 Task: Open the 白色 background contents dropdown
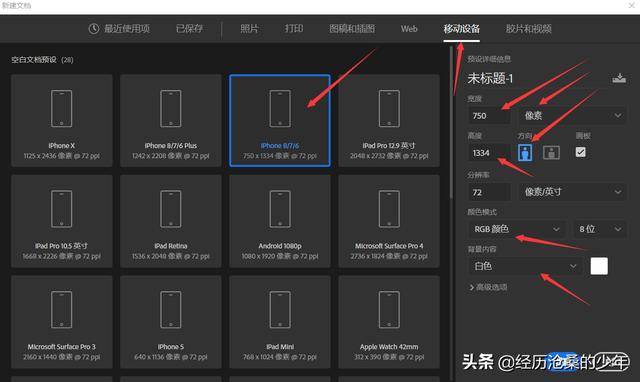pyautogui.click(x=525, y=266)
